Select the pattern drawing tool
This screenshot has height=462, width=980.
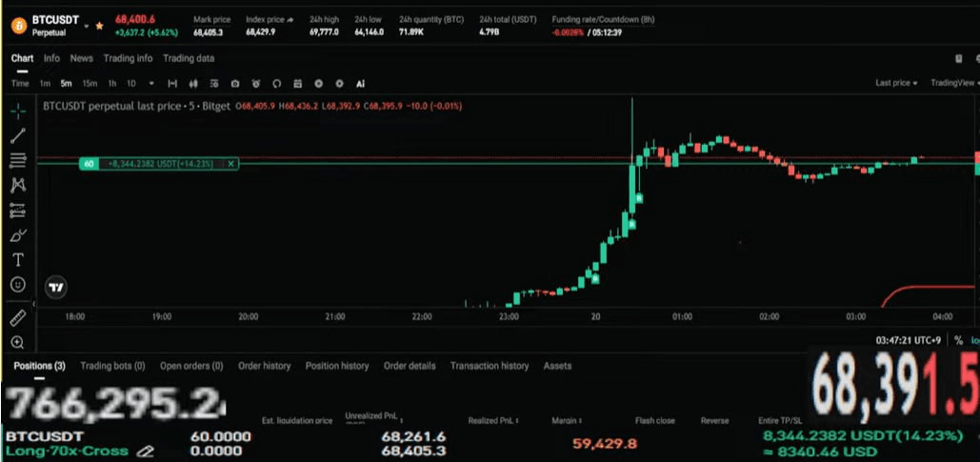18,185
